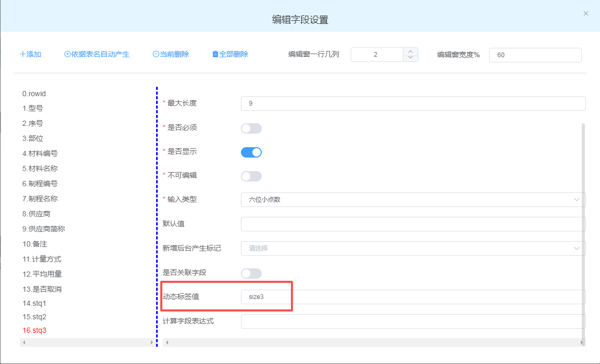Click the 全部删除 trash icon

tap(215, 55)
